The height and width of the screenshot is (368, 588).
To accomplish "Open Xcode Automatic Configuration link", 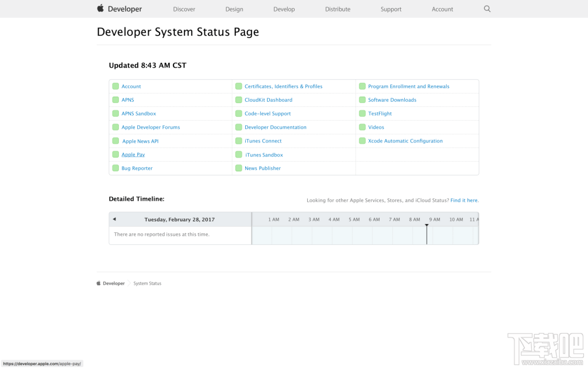I will 405,141.
